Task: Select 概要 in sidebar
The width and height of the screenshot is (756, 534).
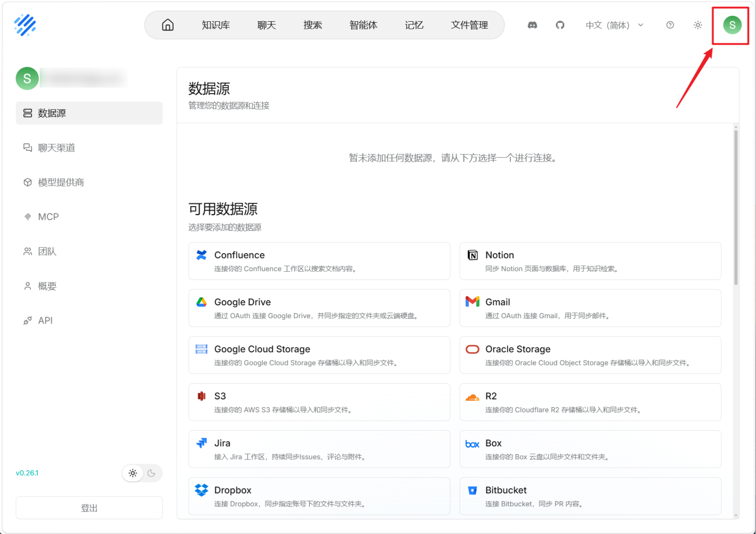Action: point(89,286)
